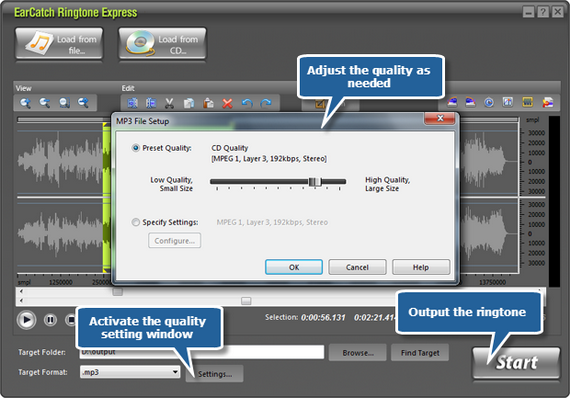The height and width of the screenshot is (398, 570).
Task: Click the yellow-framed equalizer effect icon
Action: pos(527,102)
